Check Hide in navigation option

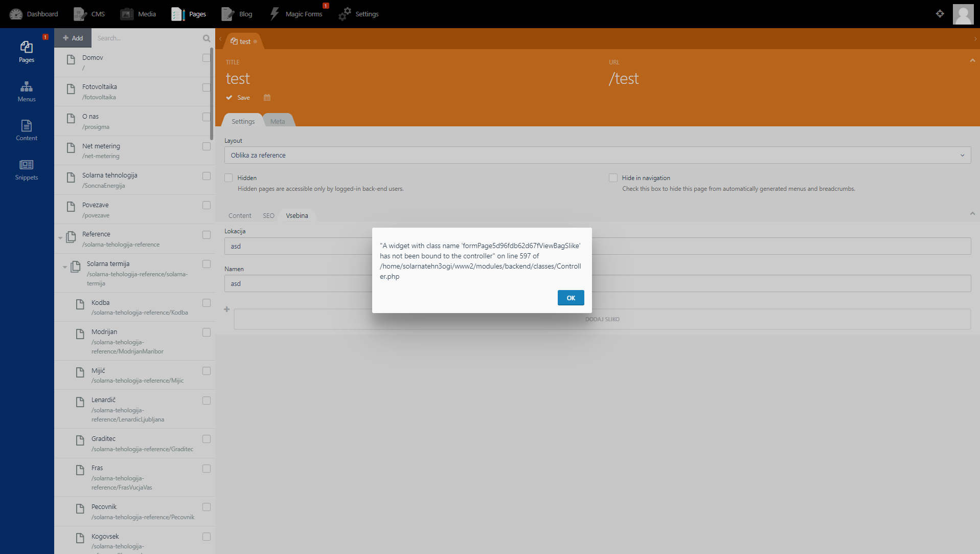pyautogui.click(x=613, y=178)
